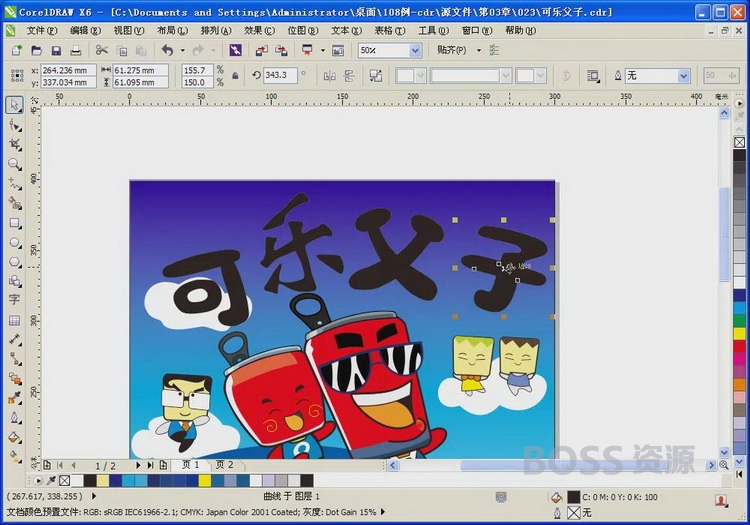The height and width of the screenshot is (525, 750).
Task: Click the Import icon
Action: (x=262, y=50)
